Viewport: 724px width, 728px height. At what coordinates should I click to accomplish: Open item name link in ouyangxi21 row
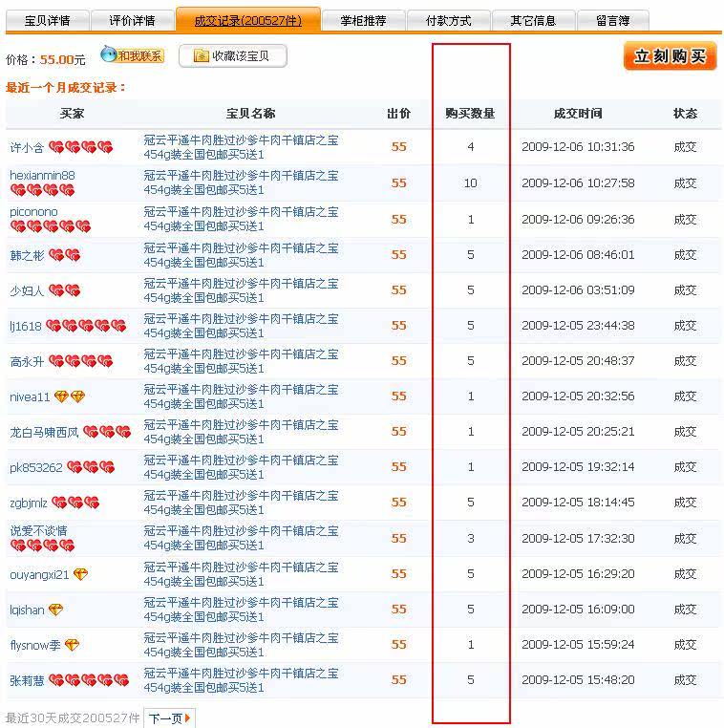(x=241, y=574)
